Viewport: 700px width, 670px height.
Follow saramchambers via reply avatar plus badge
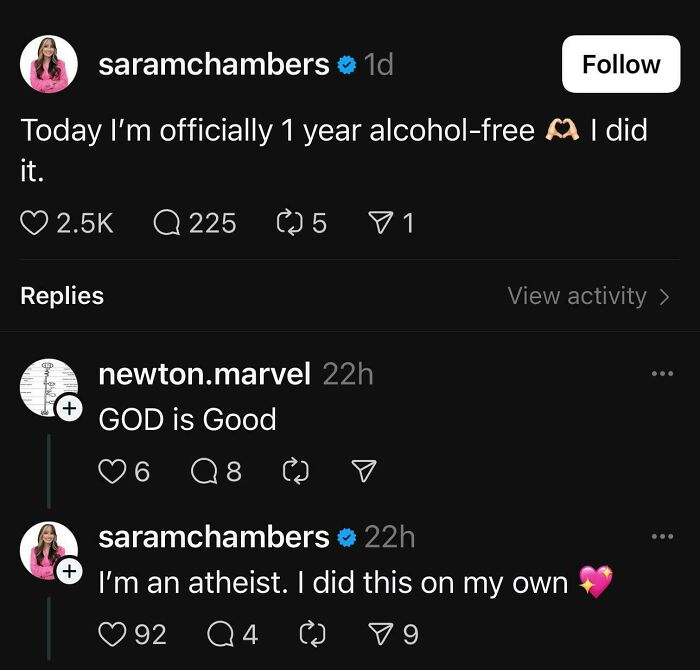click(68, 571)
